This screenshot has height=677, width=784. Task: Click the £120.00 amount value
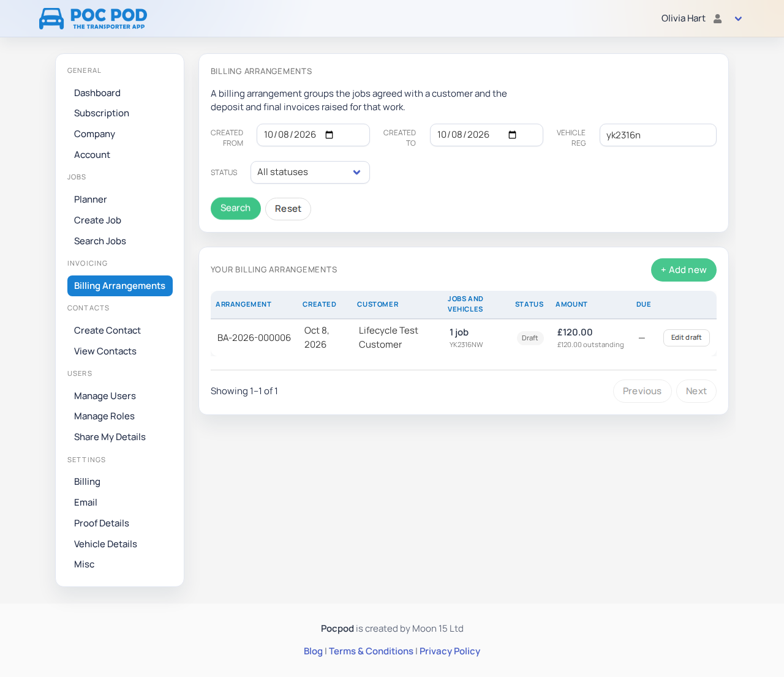[575, 332]
